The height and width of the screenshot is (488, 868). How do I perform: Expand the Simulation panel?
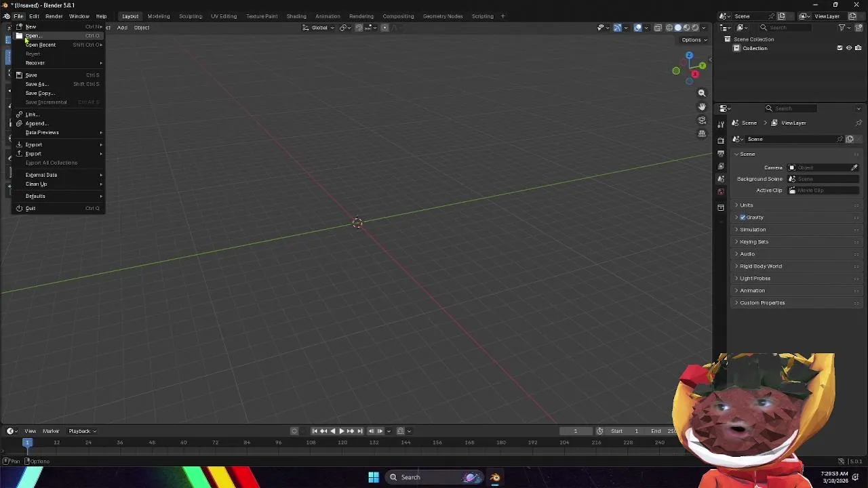click(795, 230)
